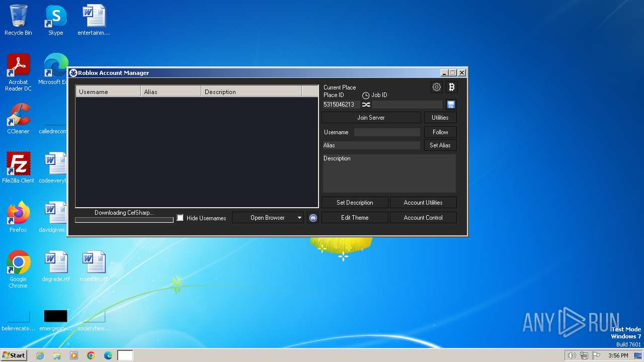The width and height of the screenshot is (644, 362).
Task: Open the Edit Theme button
Action: click(355, 218)
